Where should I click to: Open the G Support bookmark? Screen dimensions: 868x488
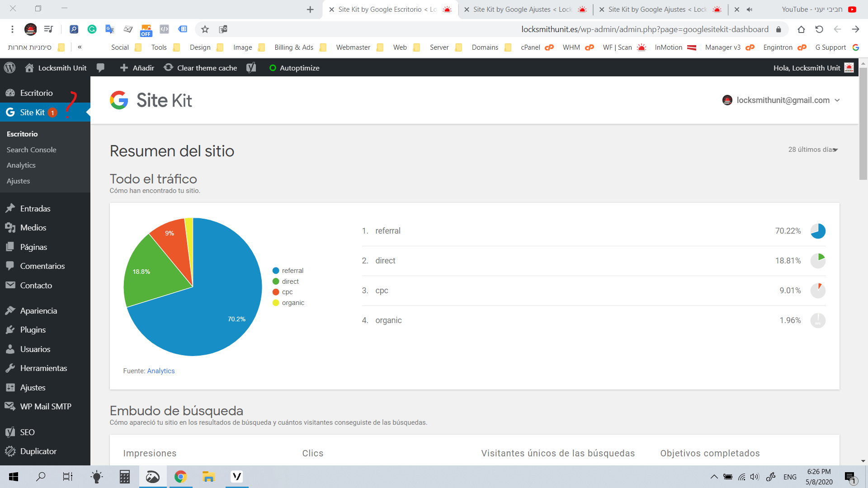pos(837,47)
